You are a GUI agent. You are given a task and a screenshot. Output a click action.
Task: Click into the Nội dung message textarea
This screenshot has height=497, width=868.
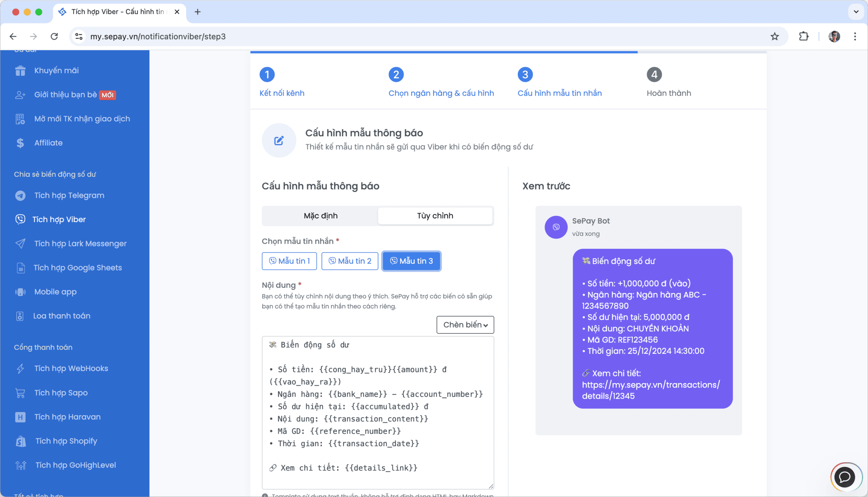coord(378,412)
